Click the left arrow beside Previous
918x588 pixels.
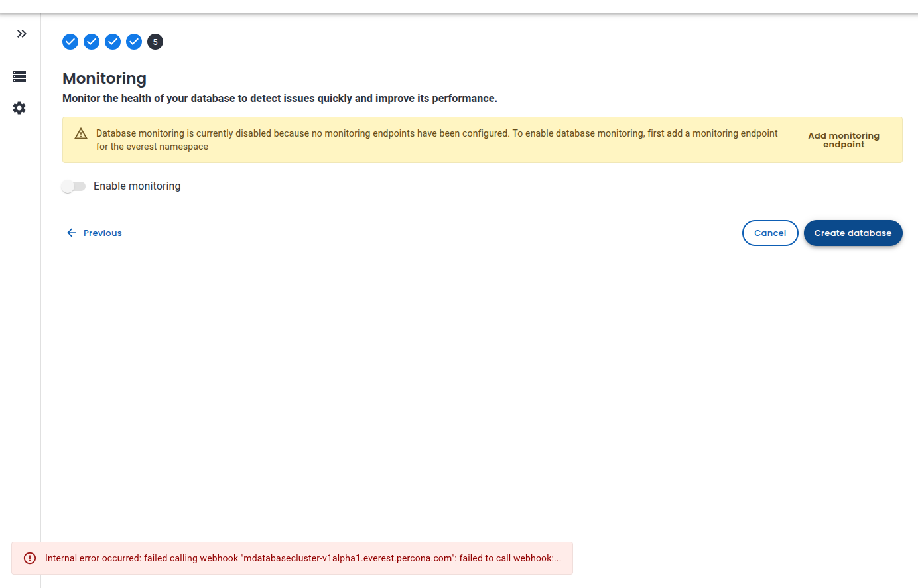pyautogui.click(x=72, y=233)
